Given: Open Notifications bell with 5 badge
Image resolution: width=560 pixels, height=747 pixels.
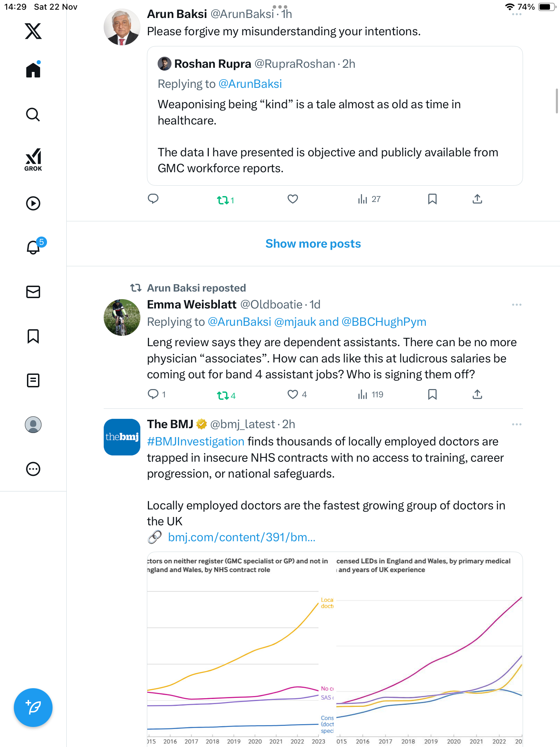Looking at the screenshot, I should tap(34, 247).
